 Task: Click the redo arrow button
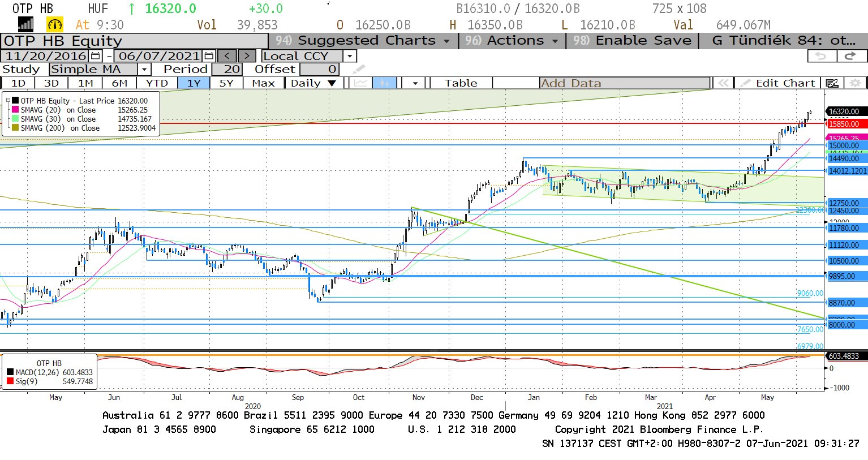coord(850,56)
